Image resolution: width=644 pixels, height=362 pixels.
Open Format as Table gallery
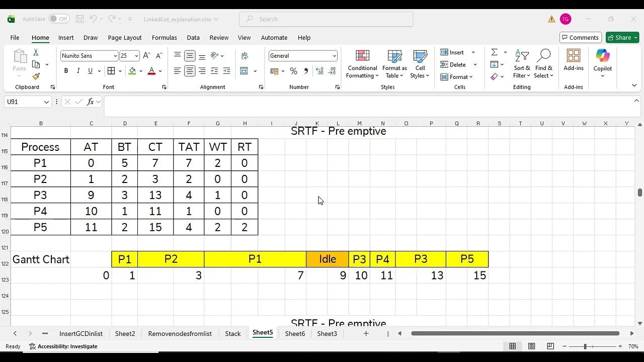[394, 64]
